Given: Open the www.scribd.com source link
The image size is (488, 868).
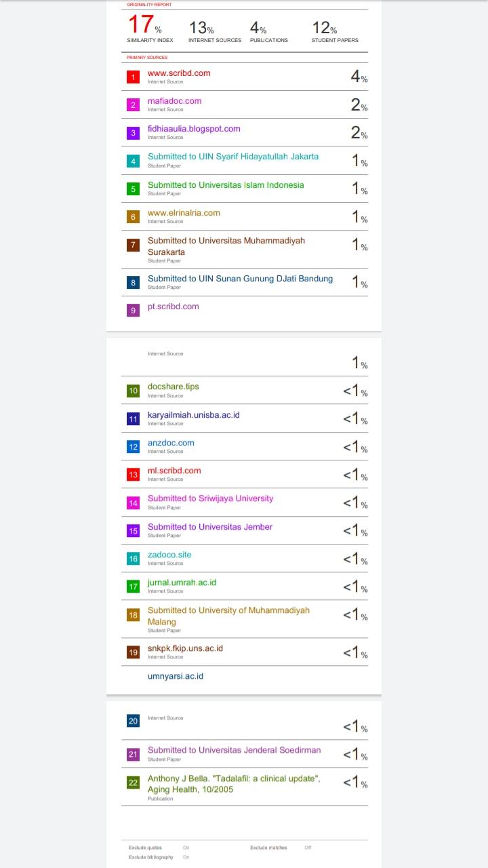Looking at the screenshot, I should pyautogui.click(x=179, y=73).
